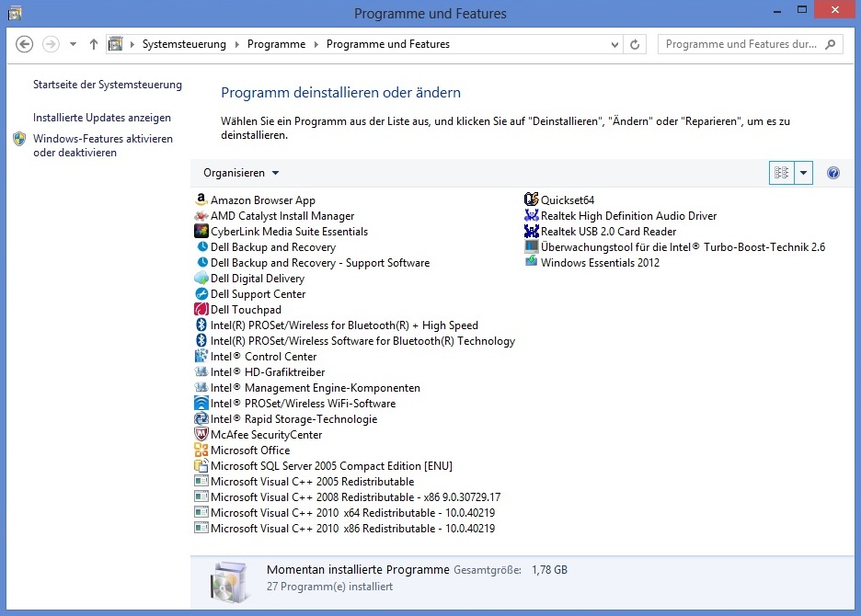Click the Intel Control Center icon
861x616 pixels.
pos(201,357)
